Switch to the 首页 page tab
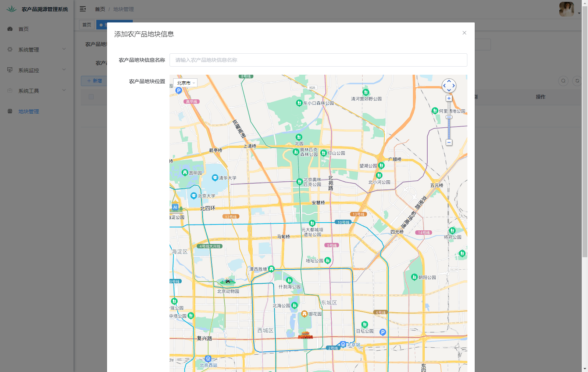The width and height of the screenshot is (588, 372). point(87,25)
